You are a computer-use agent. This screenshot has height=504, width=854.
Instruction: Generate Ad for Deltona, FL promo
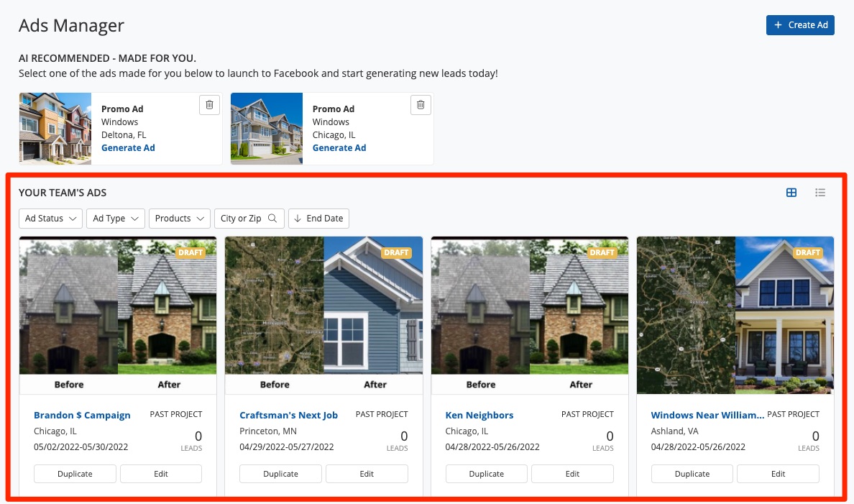tap(128, 148)
